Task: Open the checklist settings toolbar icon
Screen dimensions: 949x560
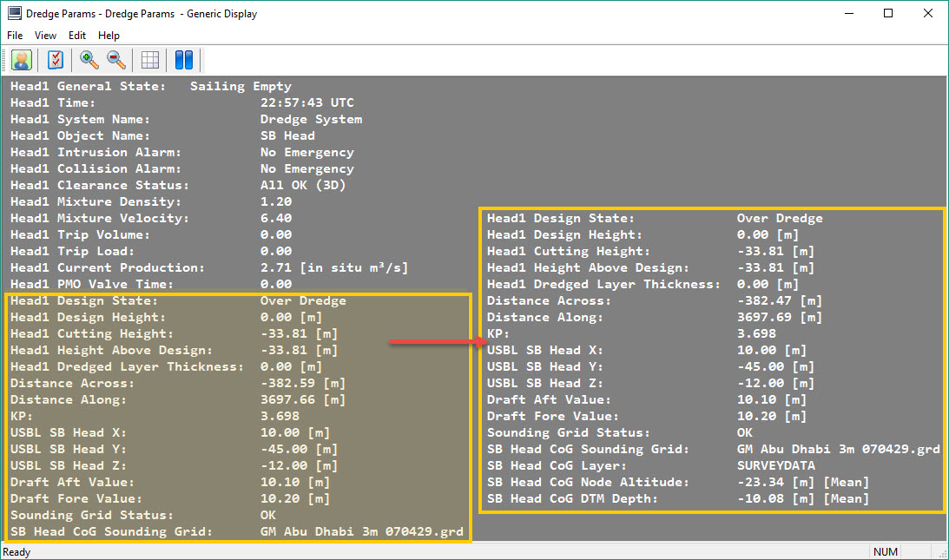Action: click(x=56, y=60)
